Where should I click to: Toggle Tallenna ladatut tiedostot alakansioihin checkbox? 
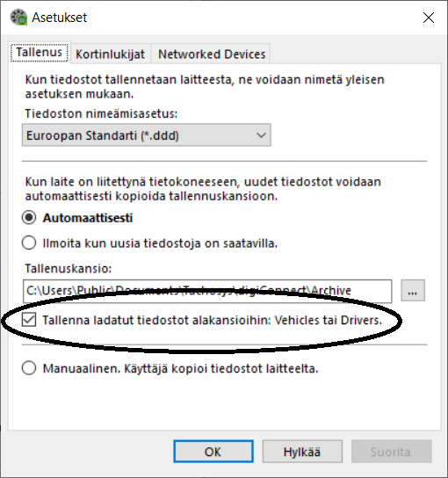coord(29,320)
